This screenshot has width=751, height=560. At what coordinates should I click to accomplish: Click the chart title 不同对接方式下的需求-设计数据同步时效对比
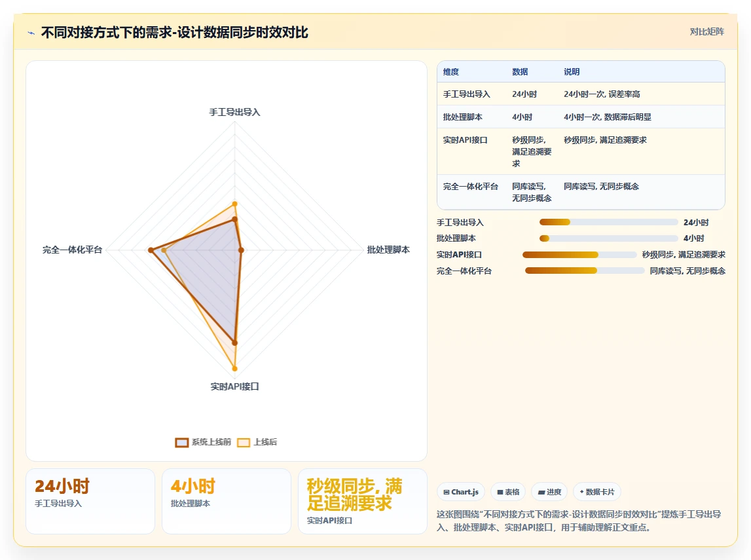175,33
